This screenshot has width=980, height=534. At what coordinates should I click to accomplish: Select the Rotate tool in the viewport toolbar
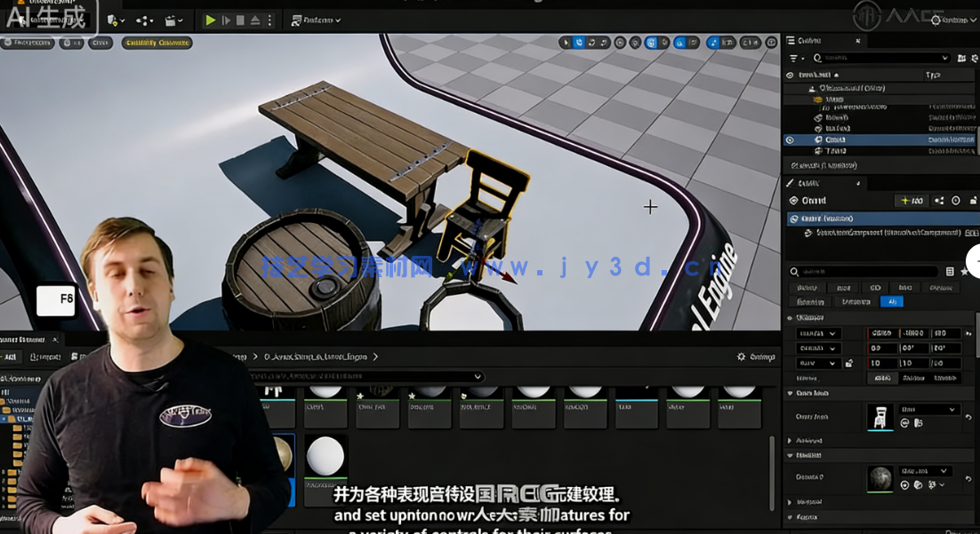[591, 41]
